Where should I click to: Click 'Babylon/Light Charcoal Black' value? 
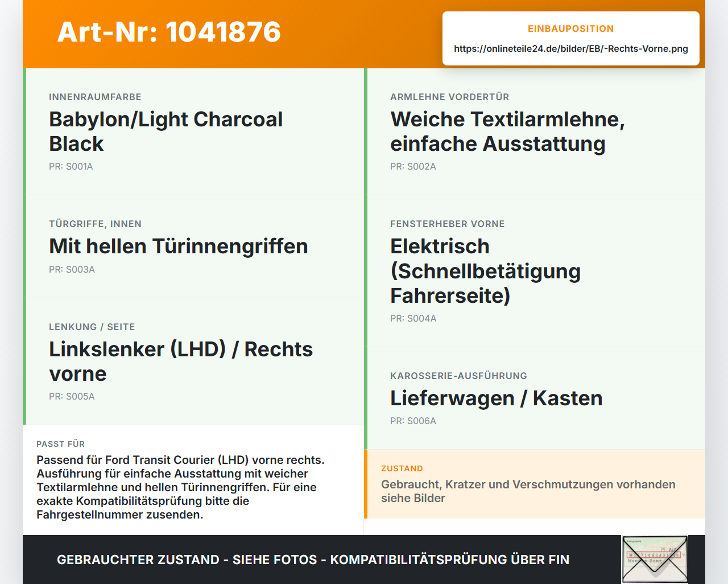pyautogui.click(x=166, y=131)
